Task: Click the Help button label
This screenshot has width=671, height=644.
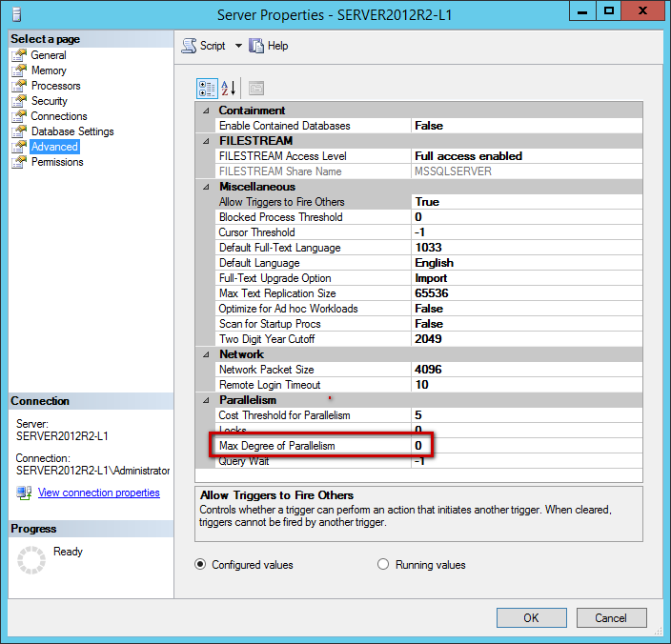Action: [277, 46]
